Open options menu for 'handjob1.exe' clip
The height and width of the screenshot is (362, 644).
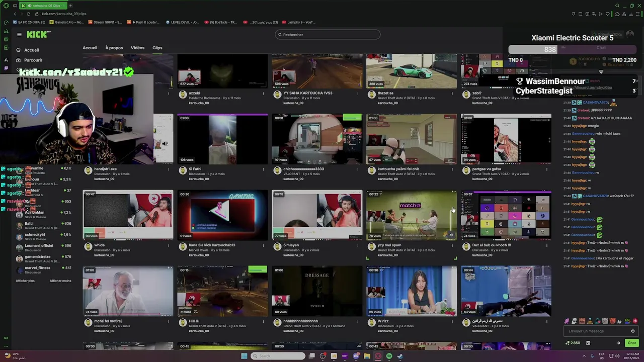point(169,169)
